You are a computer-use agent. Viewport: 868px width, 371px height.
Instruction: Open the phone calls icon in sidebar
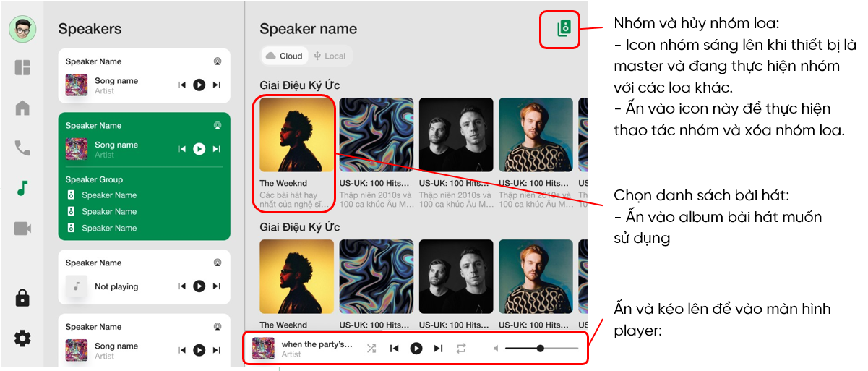[22, 148]
